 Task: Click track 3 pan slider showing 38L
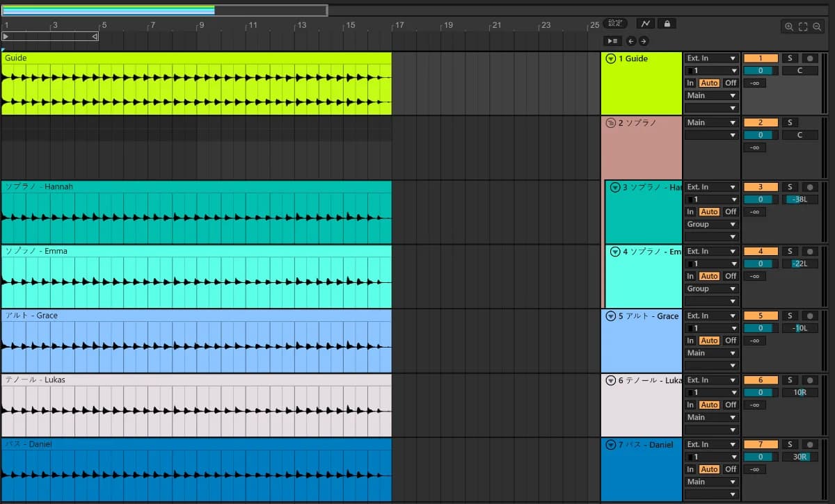click(800, 200)
